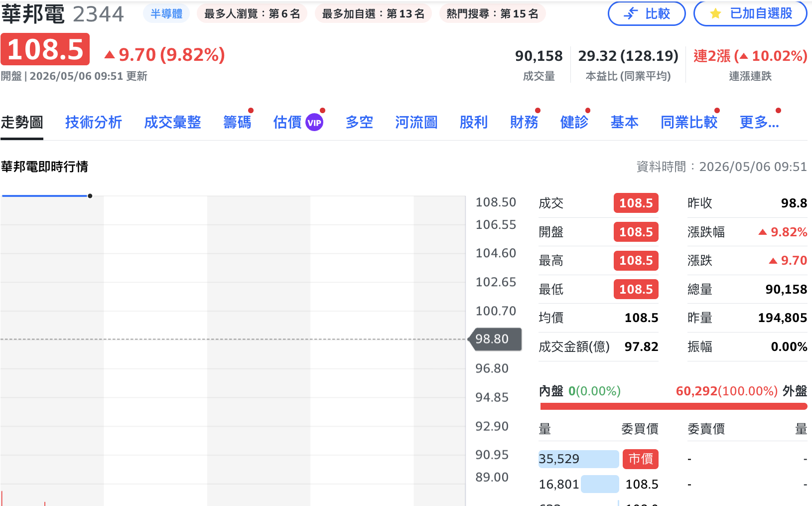Switch to the 技術分析 tab
812x506 pixels.
click(94, 123)
